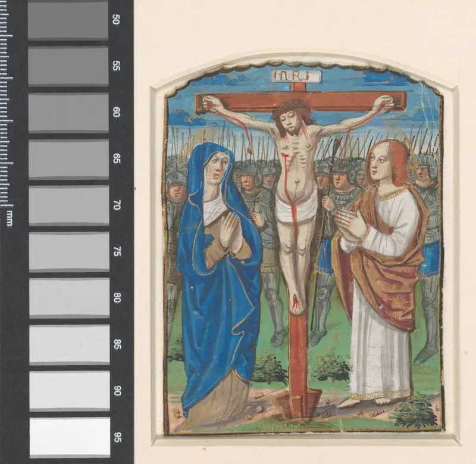476x464 pixels.
Task: Click the gray patch labeled 60
Action: (x=68, y=113)
